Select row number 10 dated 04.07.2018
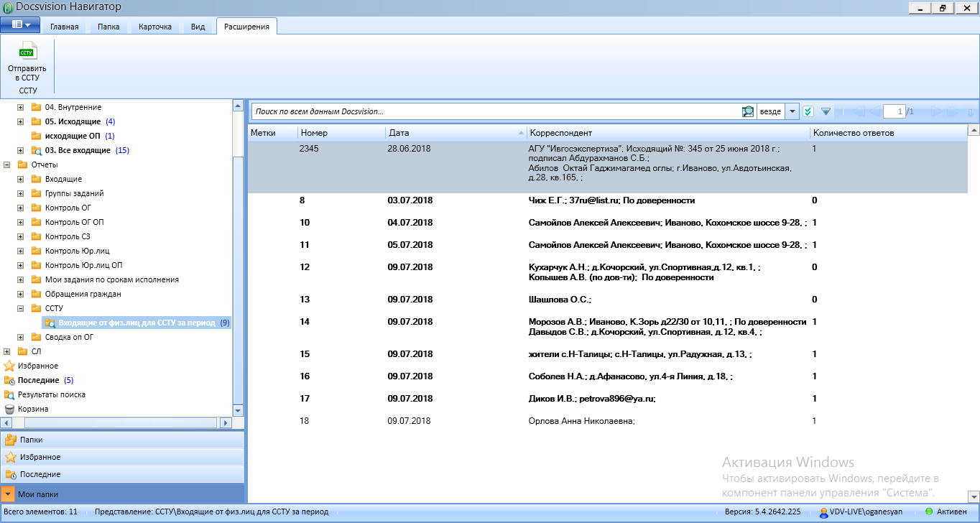 point(607,223)
